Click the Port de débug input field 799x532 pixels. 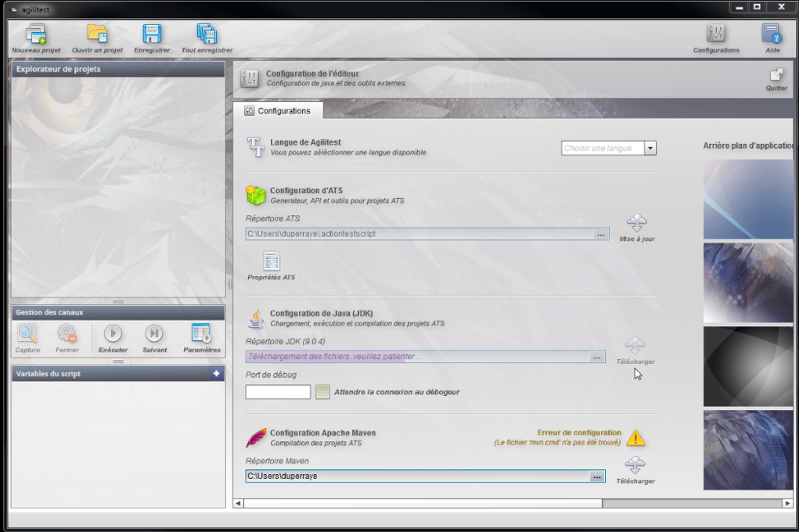278,392
